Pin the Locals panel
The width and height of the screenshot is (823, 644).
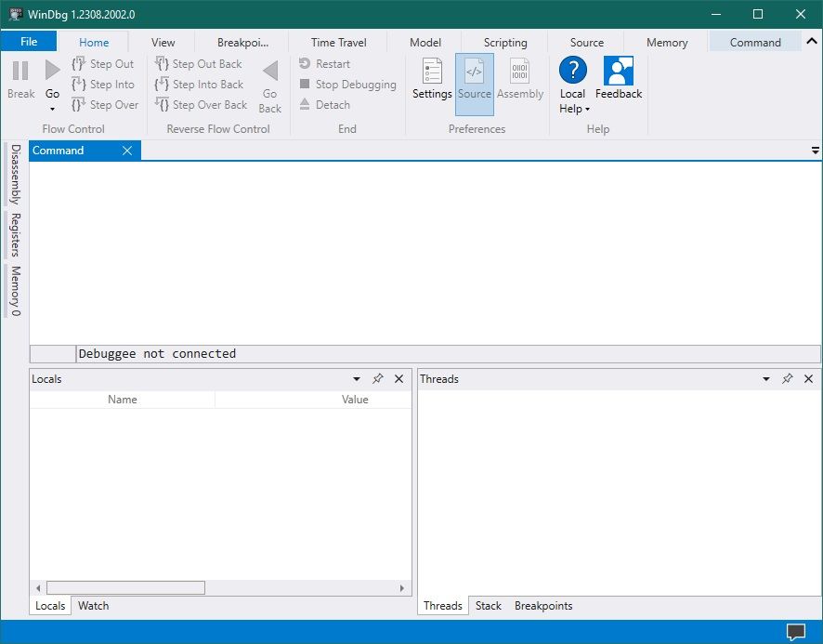point(378,378)
